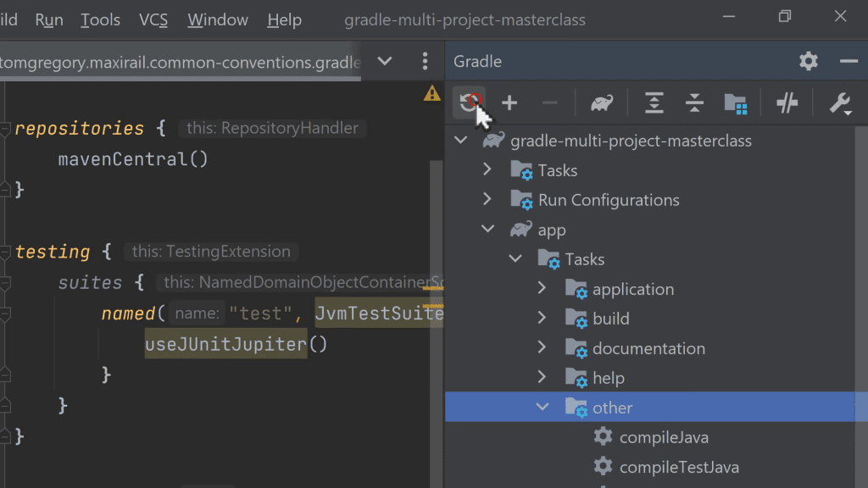Image resolution: width=868 pixels, height=488 pixels.
Task: Open Gradle settings with the wrench icon
Action: pyautogui.click(x=840, y=103)
